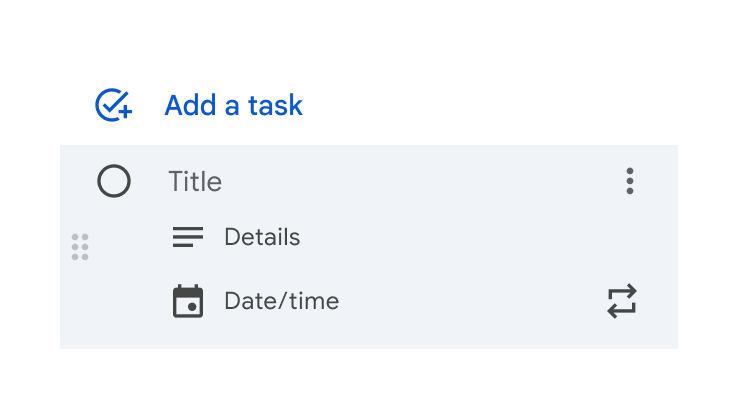This screenshot has height=415, width=739.
Task: Click the Details lines icon
Action: point(188,237)
